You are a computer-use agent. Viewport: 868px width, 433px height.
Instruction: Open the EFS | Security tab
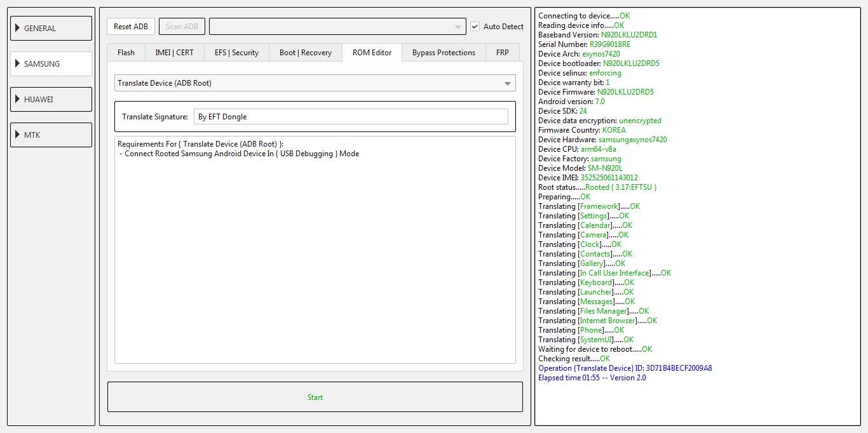236,52
